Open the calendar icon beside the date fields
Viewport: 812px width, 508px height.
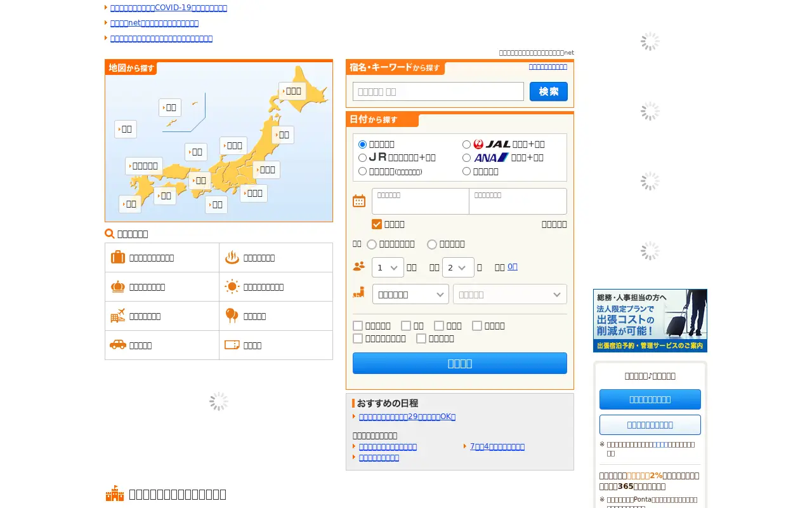(x=359, y=201)
